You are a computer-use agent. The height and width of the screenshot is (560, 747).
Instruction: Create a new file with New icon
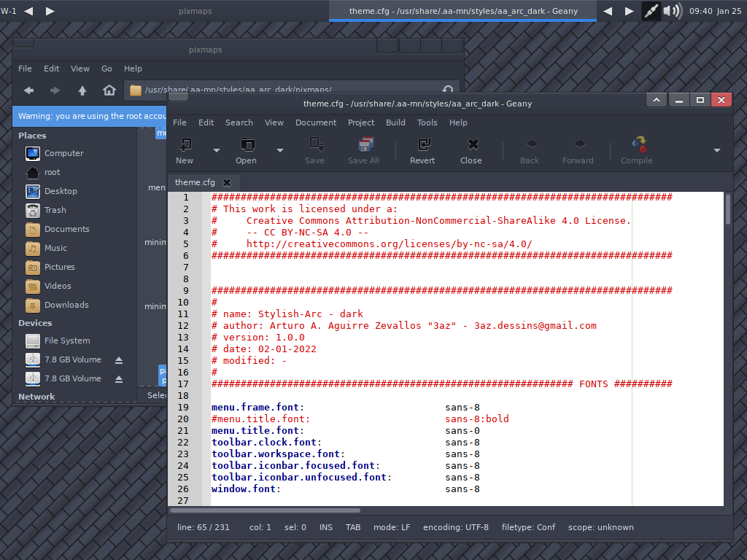tap(185, 151)
